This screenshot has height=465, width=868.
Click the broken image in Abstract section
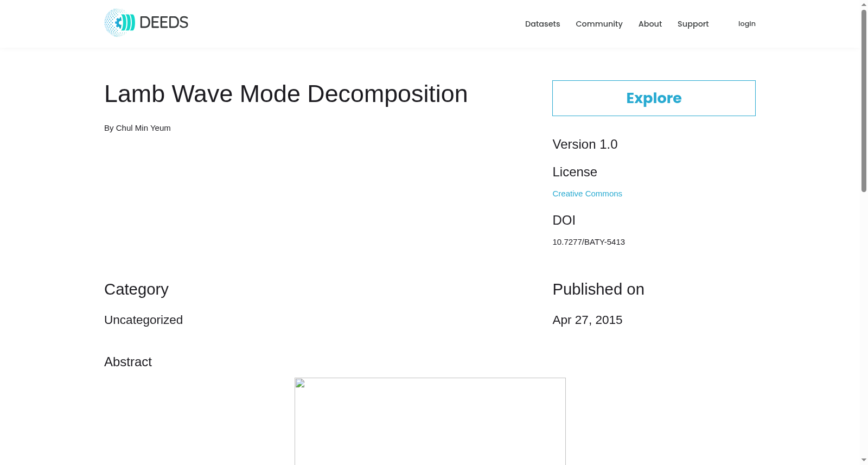pyautogui.click(x=430, y=421)
